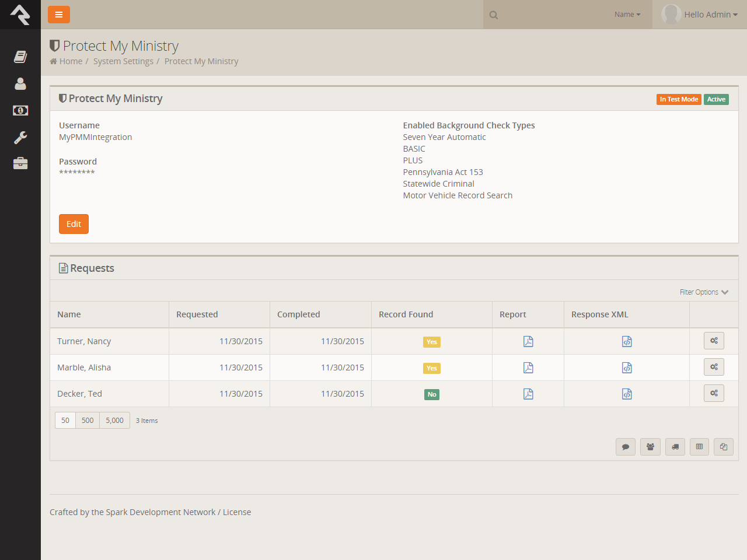Click the Yes badge for Turner, Nancy
This screenshot has width=747, height=560.
pos(432,342)
